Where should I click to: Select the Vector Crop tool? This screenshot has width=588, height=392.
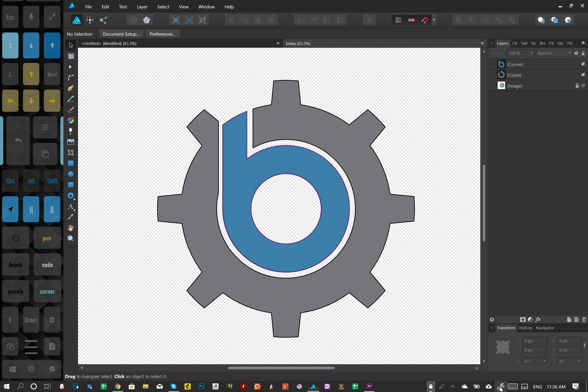pos(71,153)
